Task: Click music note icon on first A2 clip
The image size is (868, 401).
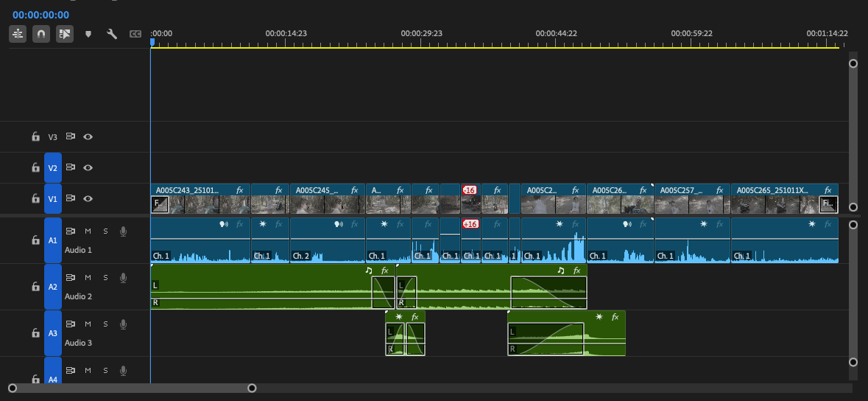Action: pyautogui.click(x=369, y=271)
